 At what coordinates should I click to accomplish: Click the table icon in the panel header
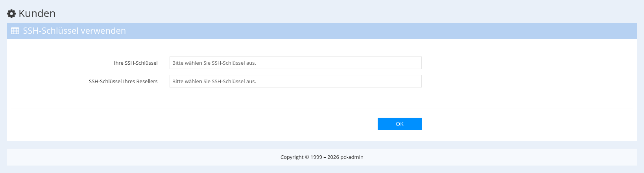point(15,31)
